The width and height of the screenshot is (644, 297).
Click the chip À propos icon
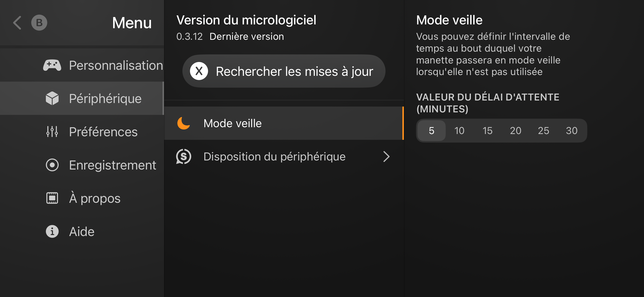52,198
